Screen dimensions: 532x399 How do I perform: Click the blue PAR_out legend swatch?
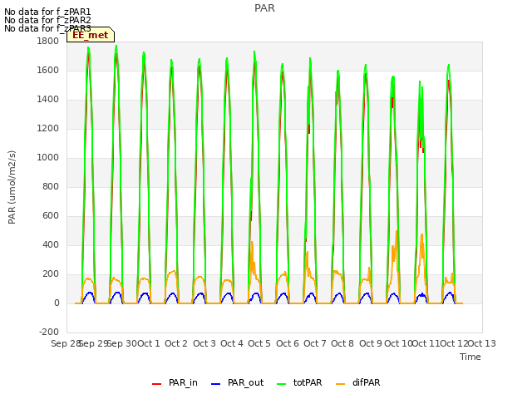pos(216,384)
